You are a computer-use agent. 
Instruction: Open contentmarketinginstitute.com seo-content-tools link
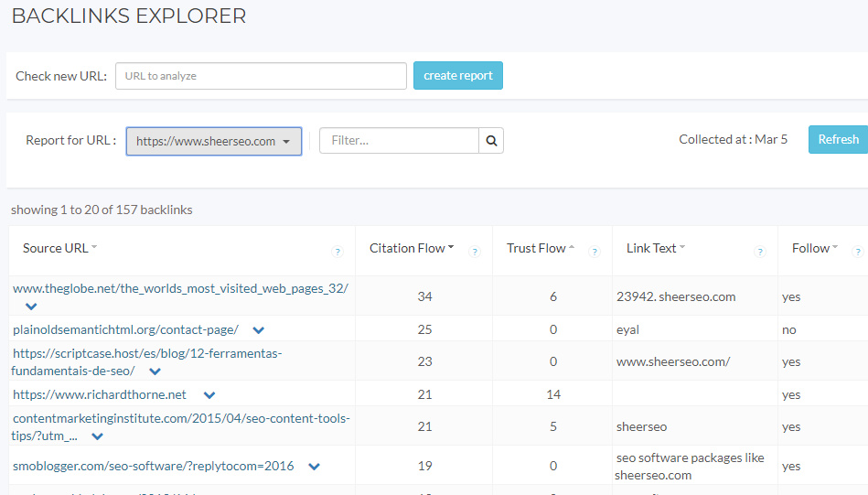[x=180, y=427]
